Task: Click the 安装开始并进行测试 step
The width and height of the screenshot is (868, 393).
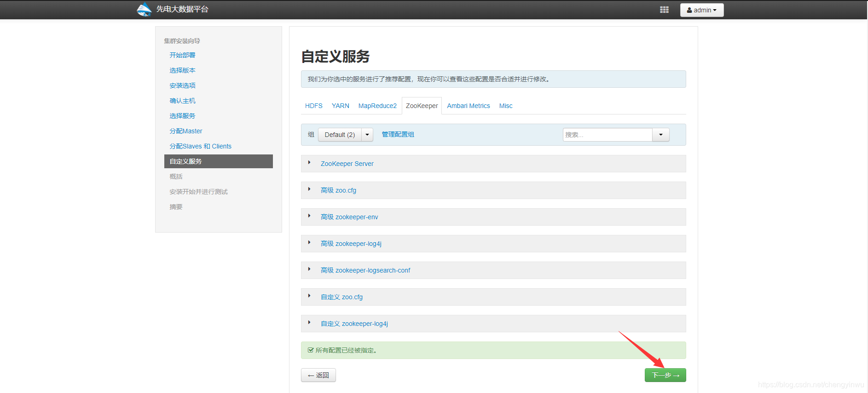Action: click(x=198, y=192)
